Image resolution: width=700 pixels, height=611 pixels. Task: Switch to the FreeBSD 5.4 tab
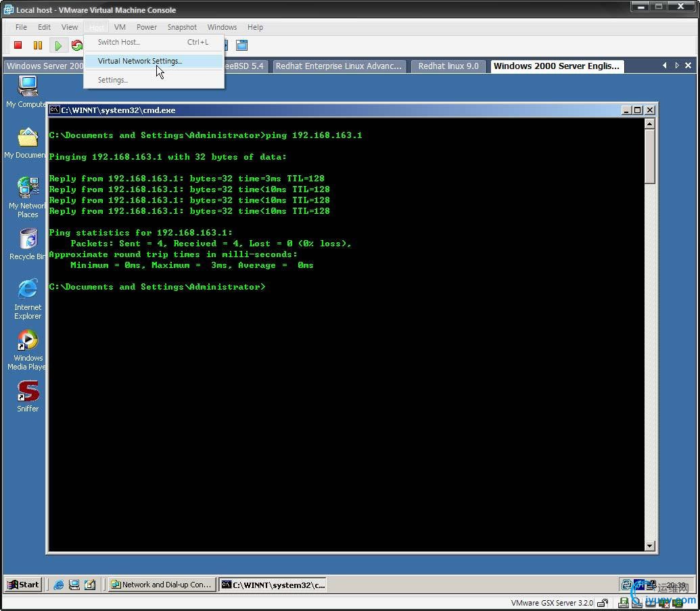245,66
